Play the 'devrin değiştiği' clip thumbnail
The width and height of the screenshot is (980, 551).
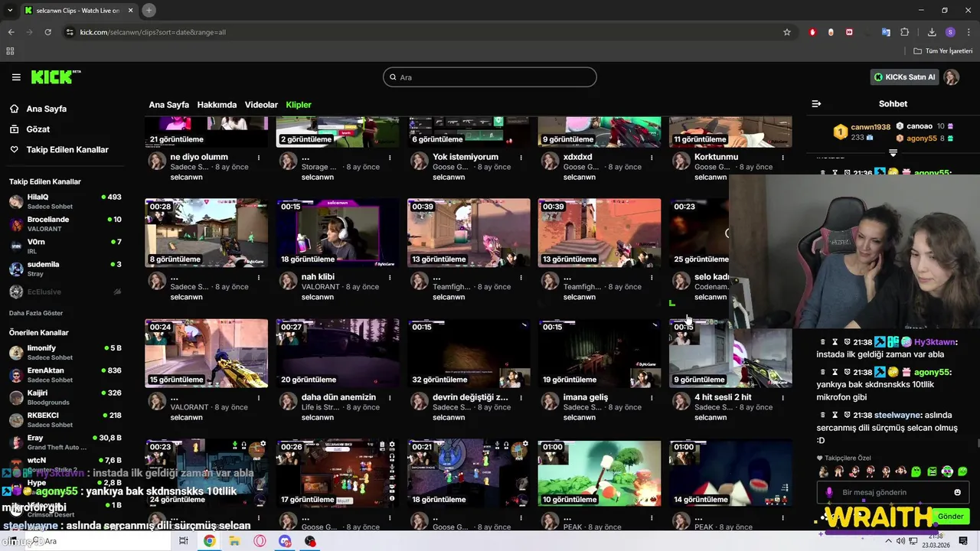click(x=469, y=353)
